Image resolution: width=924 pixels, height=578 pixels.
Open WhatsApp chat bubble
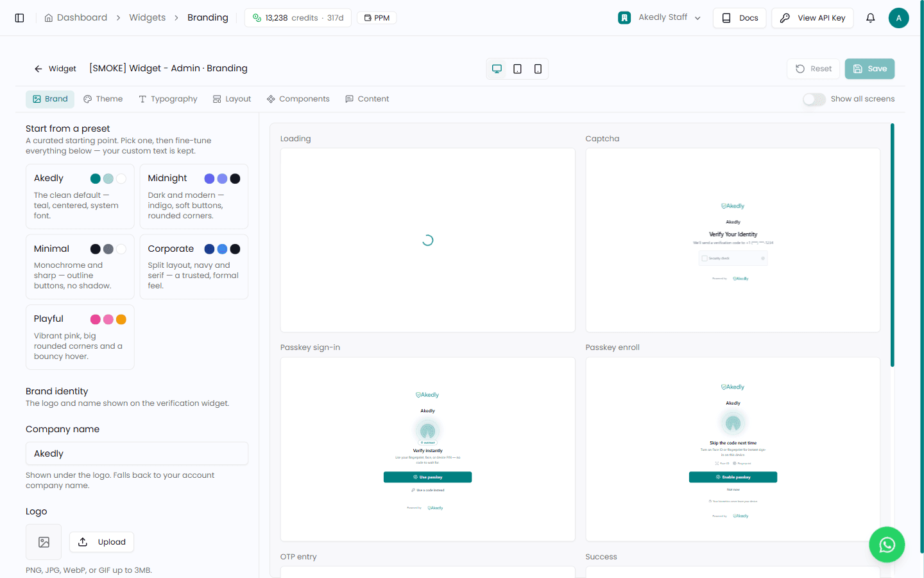coord(887,545)
